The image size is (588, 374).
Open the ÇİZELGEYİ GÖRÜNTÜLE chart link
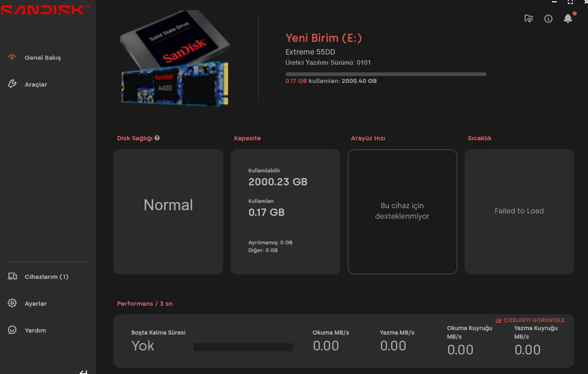click(x=530, y=320)
